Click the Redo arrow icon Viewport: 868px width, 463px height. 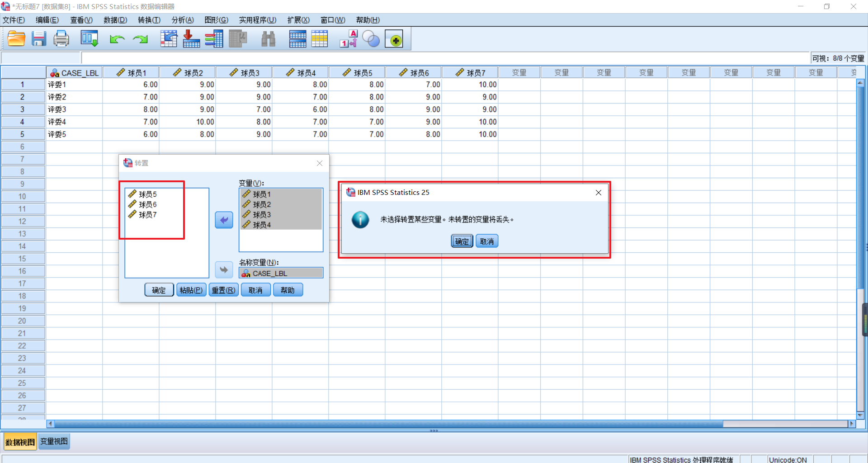point(141,39)
